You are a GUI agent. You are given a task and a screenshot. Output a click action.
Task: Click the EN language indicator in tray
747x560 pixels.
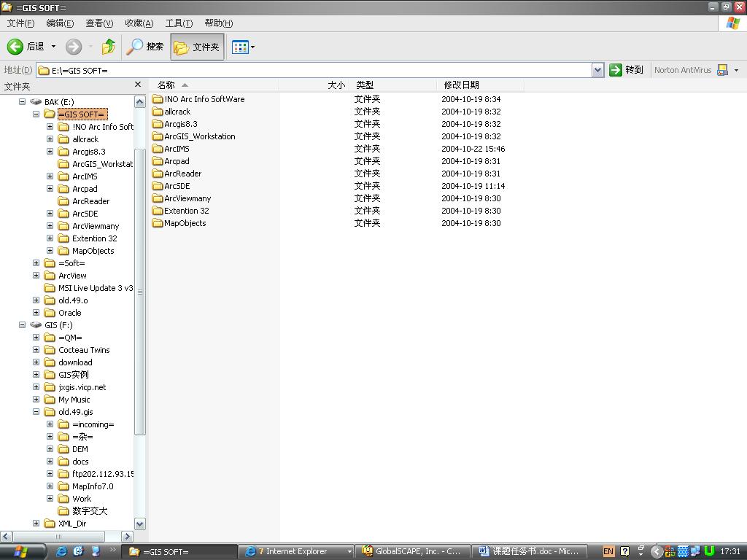click(x=608, y=551)
